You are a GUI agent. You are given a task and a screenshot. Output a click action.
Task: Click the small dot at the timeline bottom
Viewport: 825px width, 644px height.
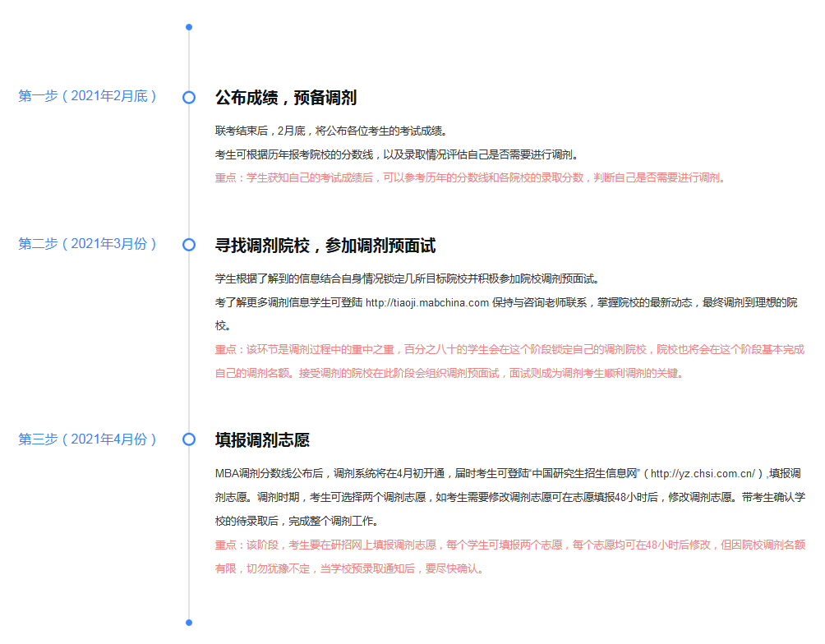pos(189,623)
